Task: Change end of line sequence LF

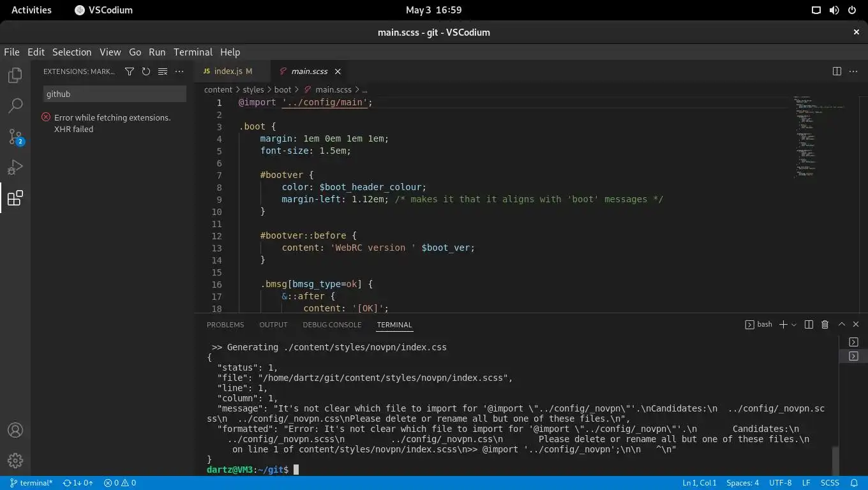Action: coord(806,483)
